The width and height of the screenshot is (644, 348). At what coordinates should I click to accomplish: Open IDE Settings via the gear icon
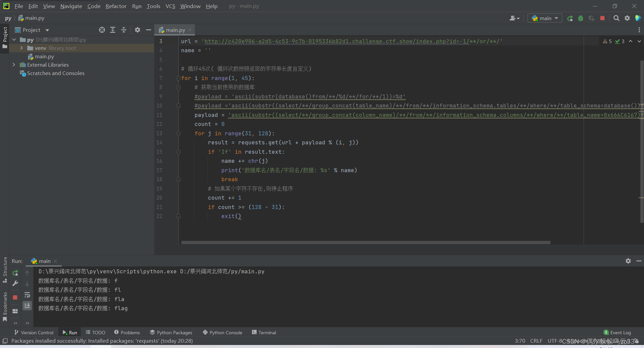(627, 18)
